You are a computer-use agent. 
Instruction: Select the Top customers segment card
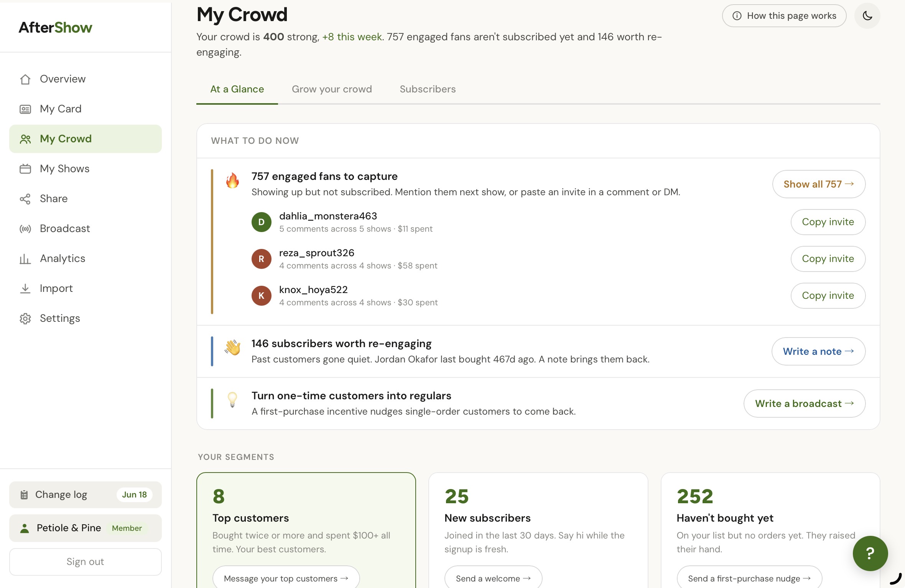pos(306,530)
